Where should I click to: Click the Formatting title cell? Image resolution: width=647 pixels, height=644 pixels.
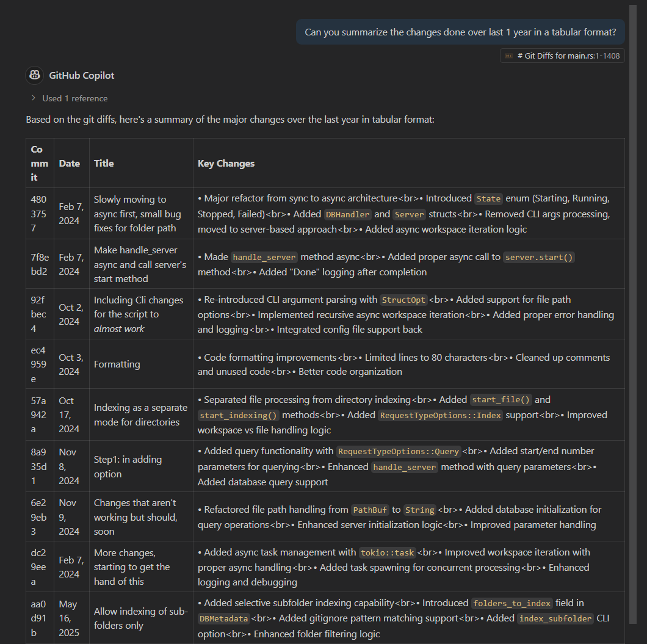point(117,364)
